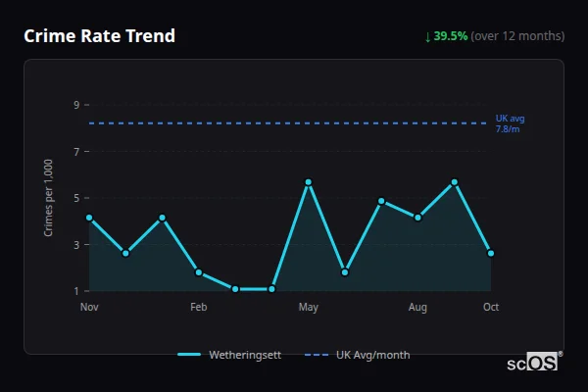Select the August data point
The height and width of the screenshot is (392, 588).
(x=417, y=218)
